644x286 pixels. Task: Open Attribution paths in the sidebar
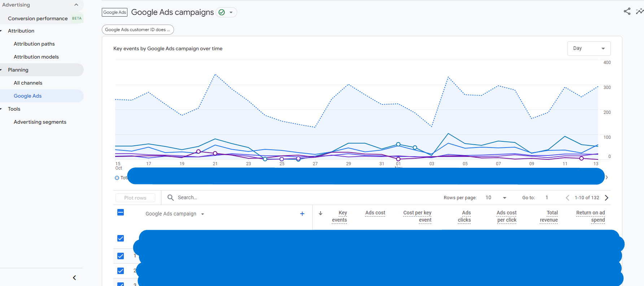pyautogui.click(x=34, y=44)
